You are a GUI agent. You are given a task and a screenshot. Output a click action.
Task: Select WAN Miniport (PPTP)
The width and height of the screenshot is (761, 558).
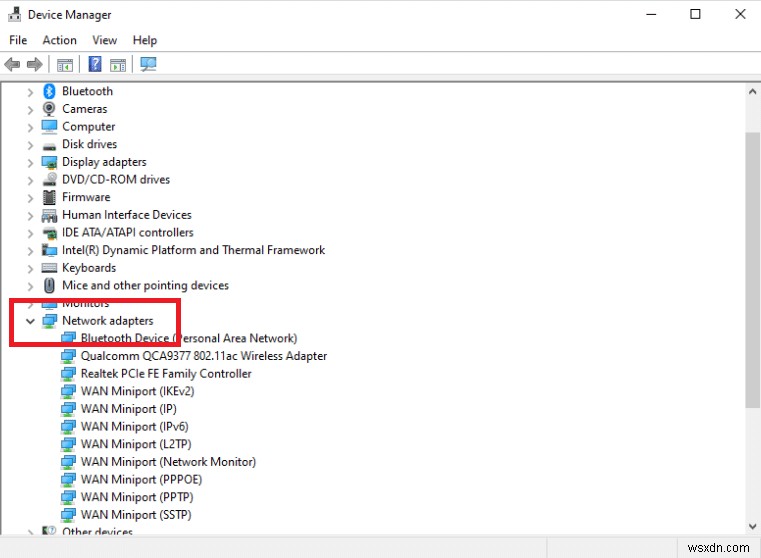[137, 497]
